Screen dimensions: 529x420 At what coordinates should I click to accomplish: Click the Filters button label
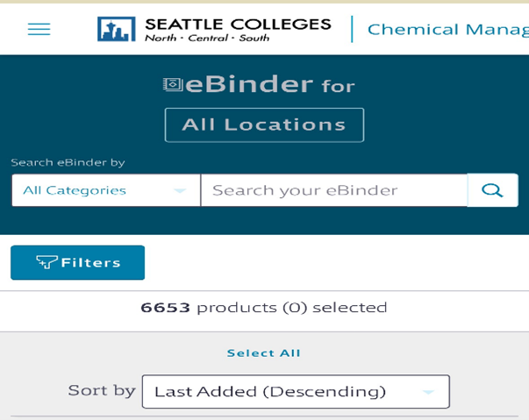point(90,262)
